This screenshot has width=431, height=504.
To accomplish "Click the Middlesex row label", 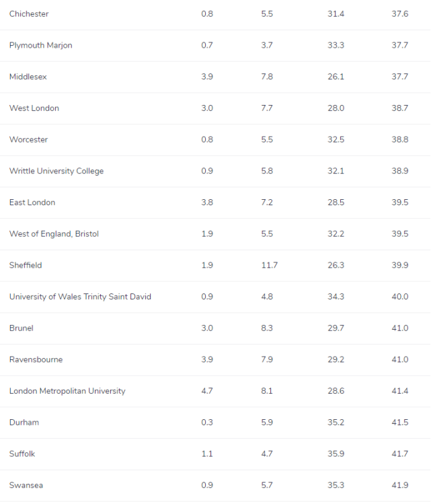I will [x=28, y=77].
